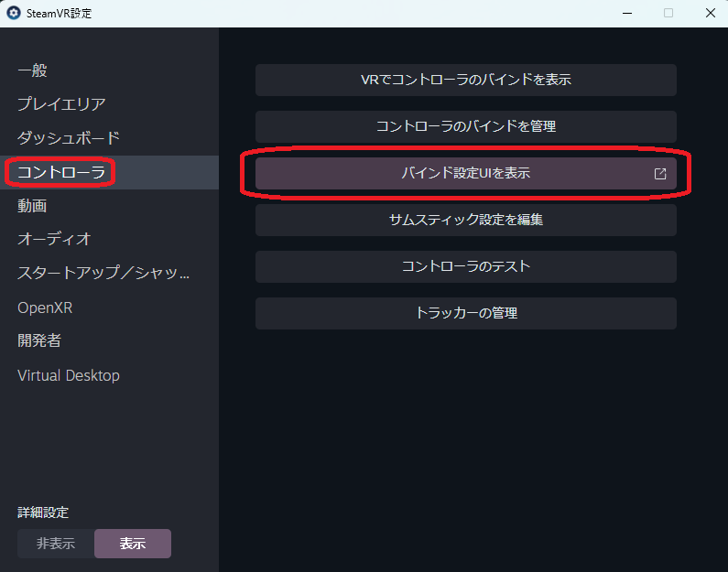Screen dimensions: 728x572
Task: Open トラッカーの管理
Action: pos(466,313)
